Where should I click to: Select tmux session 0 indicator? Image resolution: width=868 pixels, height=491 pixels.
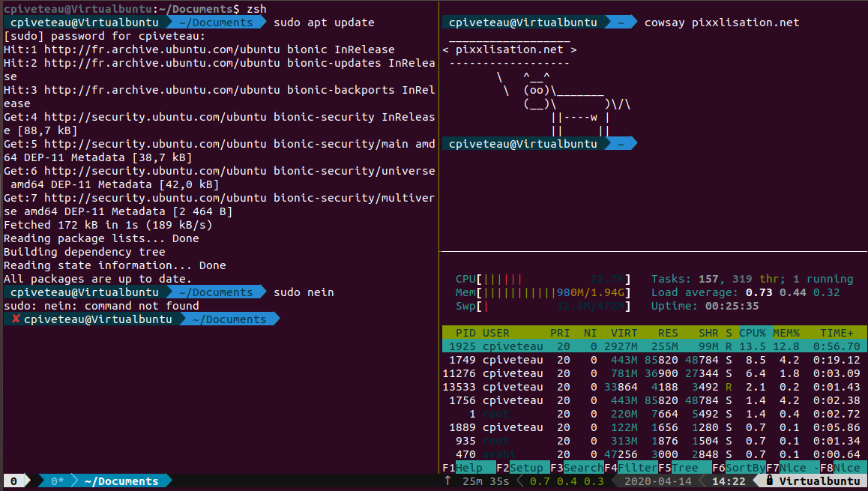coord(13,481)
